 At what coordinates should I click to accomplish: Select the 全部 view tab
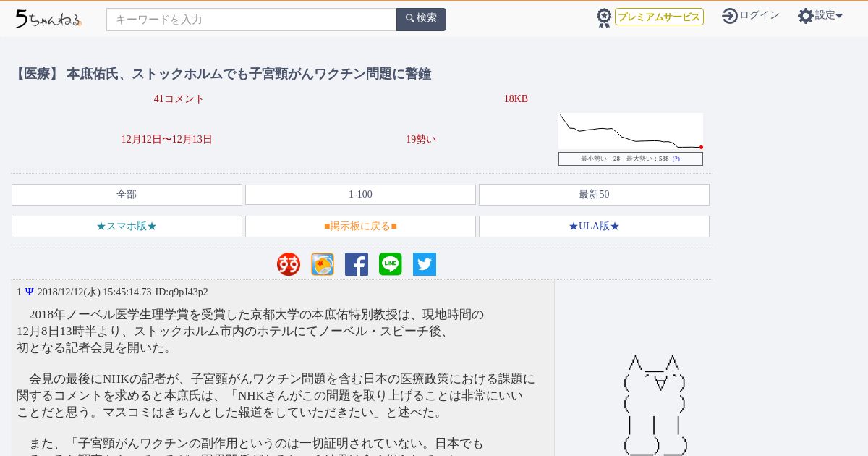127,195
